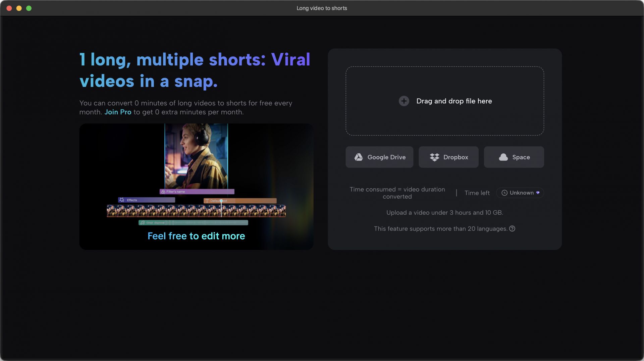Open the Join Pro link
Image resolution: width=644 pixels, height=361 pixels.
click(x=118, y=112)
